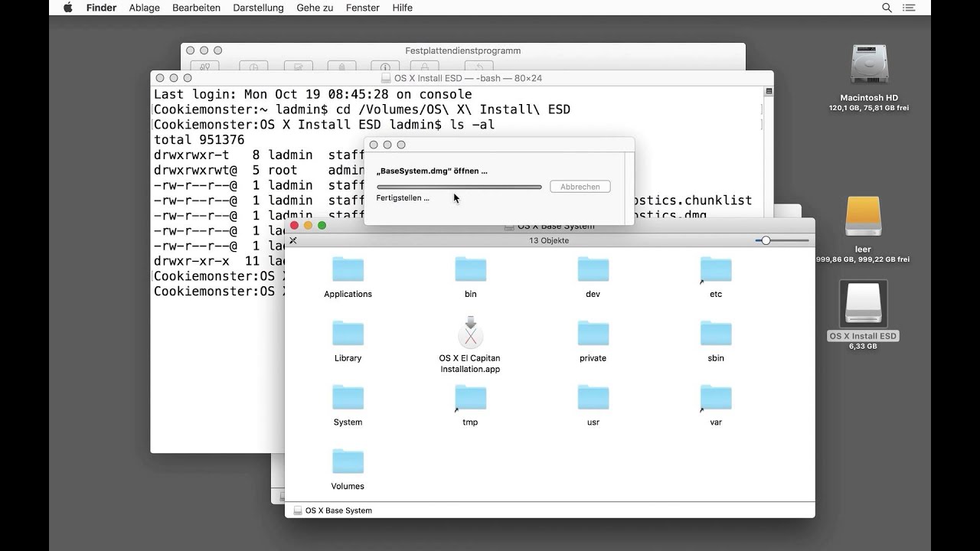Select the Library folder
The height and width of the screenshot is (551, 980).
click(x=348, y=334)
